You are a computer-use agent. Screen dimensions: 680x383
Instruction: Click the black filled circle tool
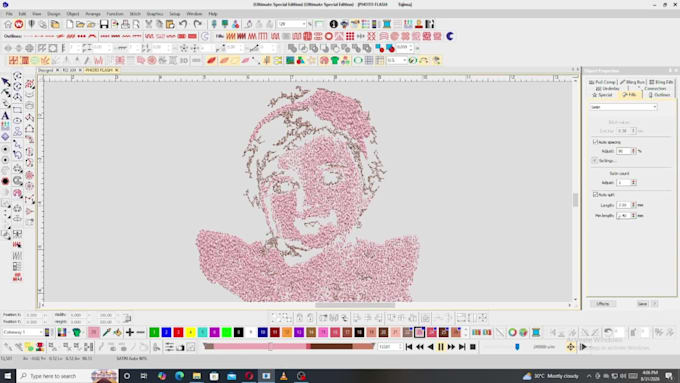pyautogui.click(x=5, y=181)
